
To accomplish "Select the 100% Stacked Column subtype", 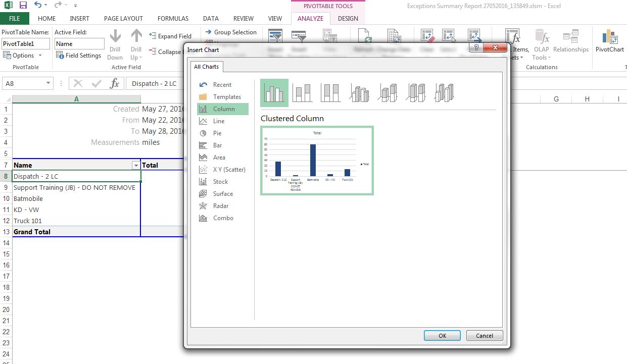I will 330,93.
